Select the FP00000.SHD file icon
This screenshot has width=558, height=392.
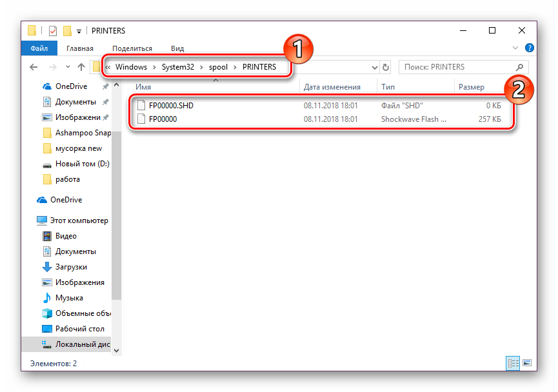141,105
